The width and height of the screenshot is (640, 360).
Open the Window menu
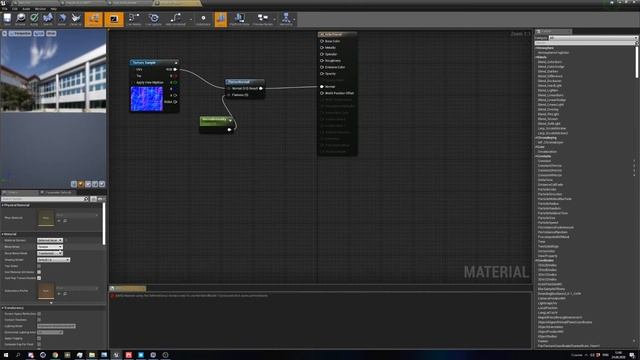click(40, 9)
